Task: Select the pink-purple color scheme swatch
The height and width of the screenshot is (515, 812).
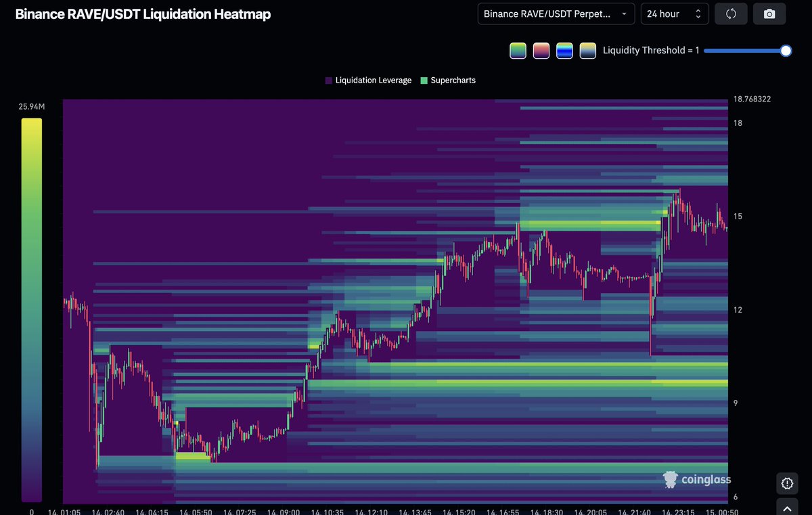Action: pyautogui.click(x=541, y=51)
